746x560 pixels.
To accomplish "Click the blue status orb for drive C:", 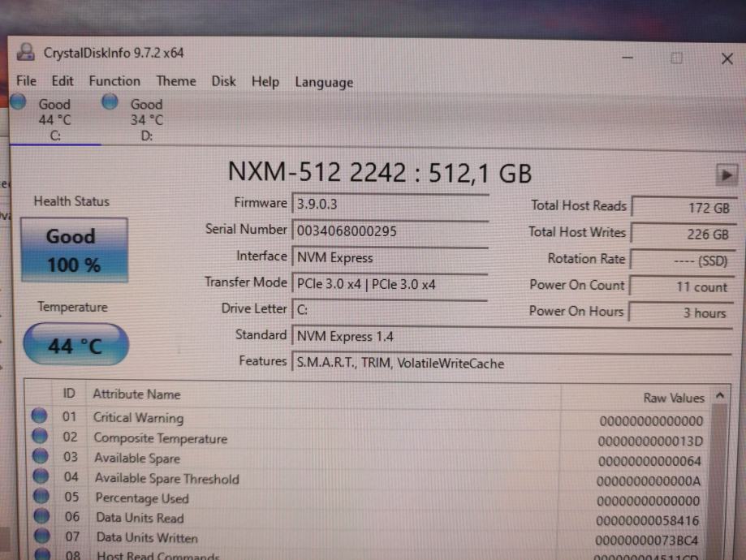I will 18,101.
